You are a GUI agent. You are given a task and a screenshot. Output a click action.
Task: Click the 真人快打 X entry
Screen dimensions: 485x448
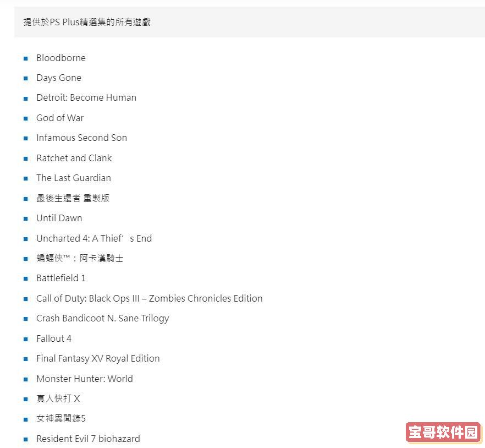pyautogui.click(x=58, y=399)
